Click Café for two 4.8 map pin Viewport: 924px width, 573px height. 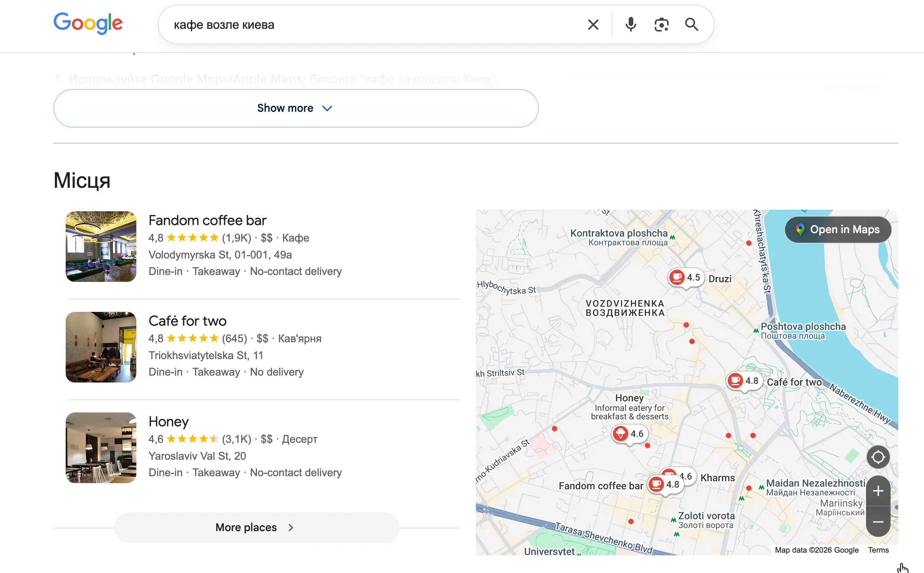pyautogui.click(x=744, y=381)
